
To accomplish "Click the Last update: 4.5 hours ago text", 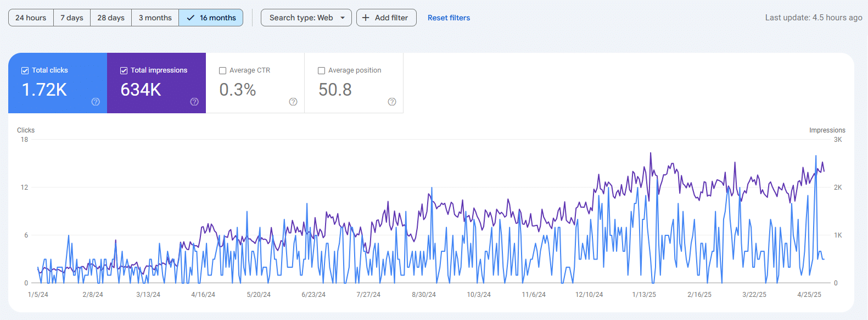I will 814,18.
